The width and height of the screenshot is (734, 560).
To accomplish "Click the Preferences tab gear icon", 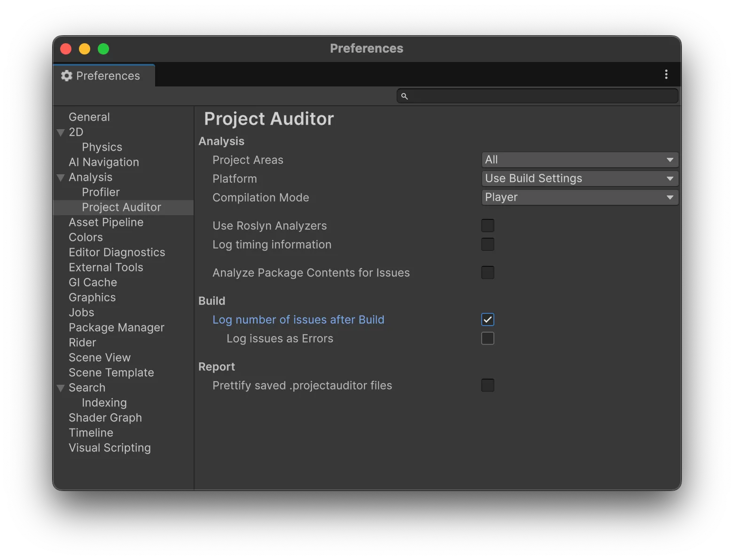I will point(67,76).
